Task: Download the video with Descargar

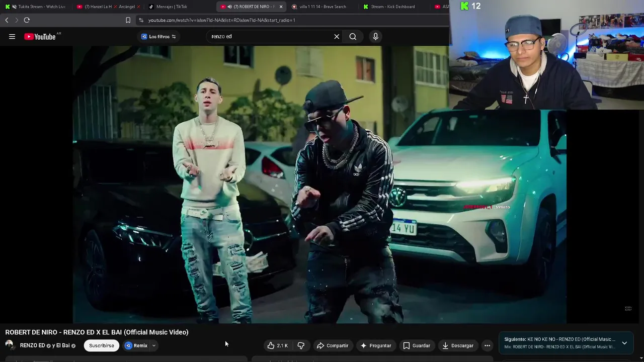Action: pyautogui.click(x=458, y=345)
